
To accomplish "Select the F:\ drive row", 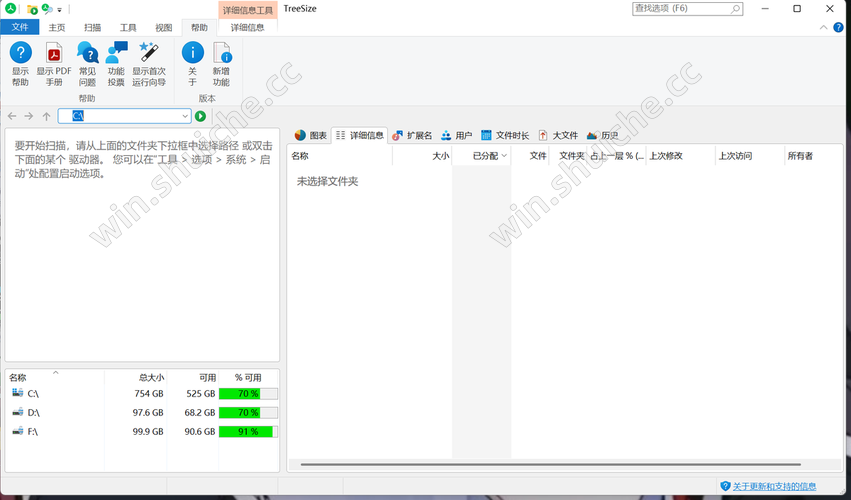I will pyautogui.click(x=143, y=432).
